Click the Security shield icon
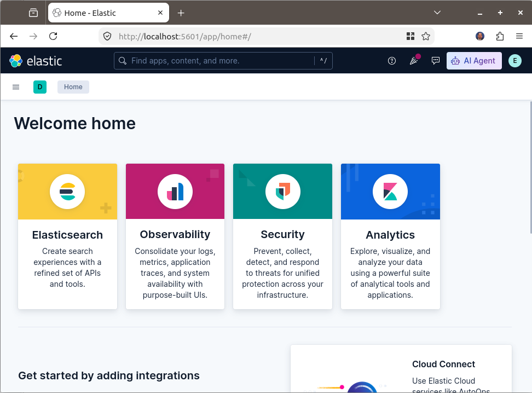532x393 pixels. click(282, 192)
